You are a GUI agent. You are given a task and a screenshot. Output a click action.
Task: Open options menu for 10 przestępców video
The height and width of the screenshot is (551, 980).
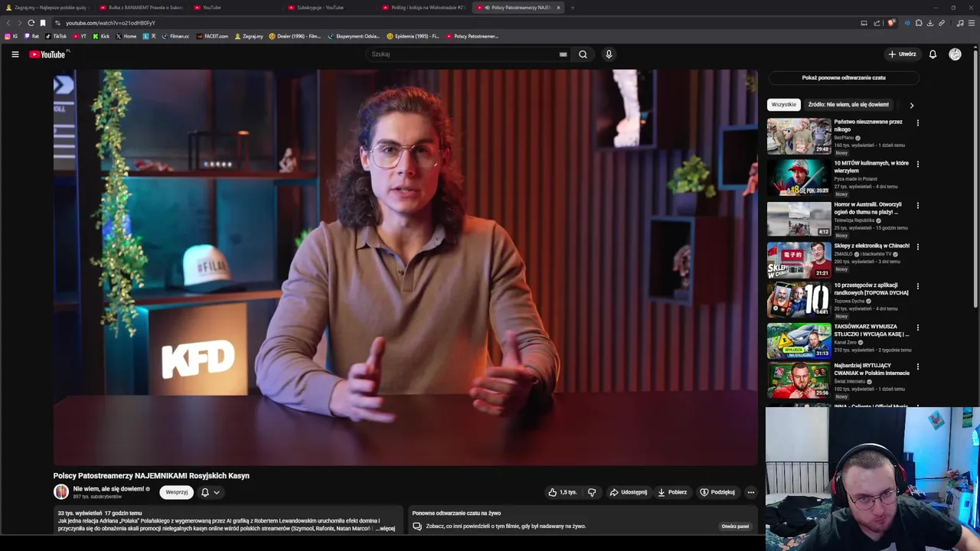917,286
